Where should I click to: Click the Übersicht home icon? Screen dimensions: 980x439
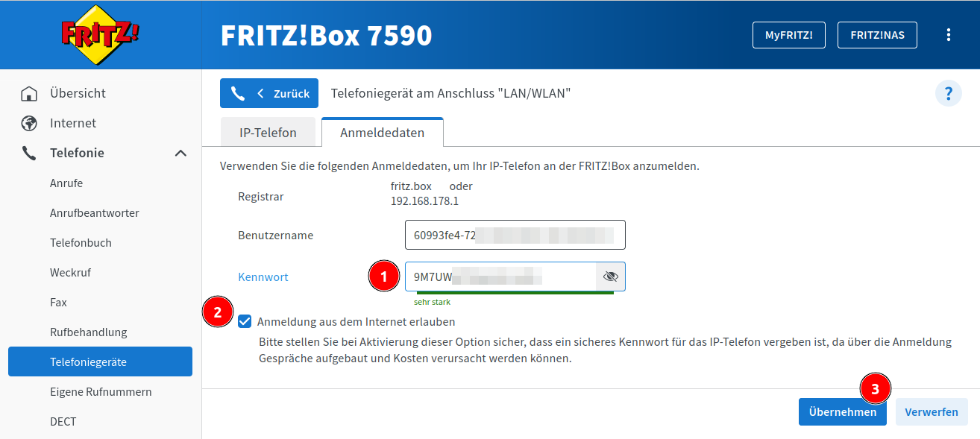pos(29,94)
